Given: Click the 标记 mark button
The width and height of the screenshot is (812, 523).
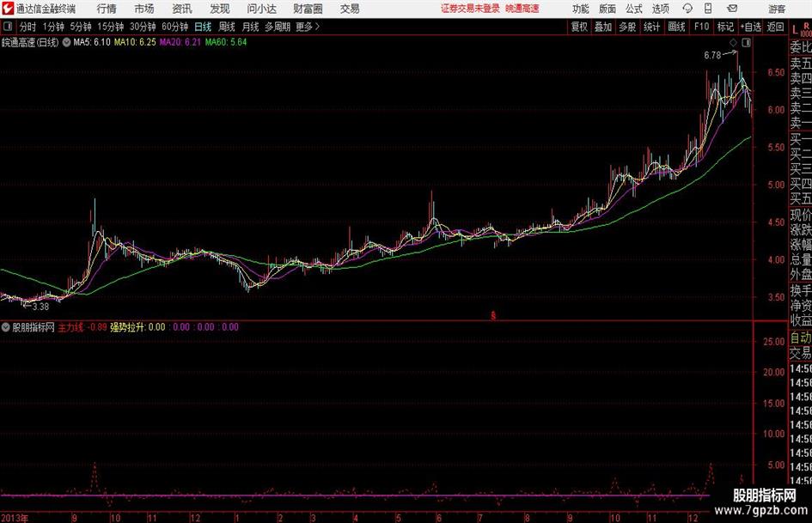Looking at the screenshot, I should [725, 27].
